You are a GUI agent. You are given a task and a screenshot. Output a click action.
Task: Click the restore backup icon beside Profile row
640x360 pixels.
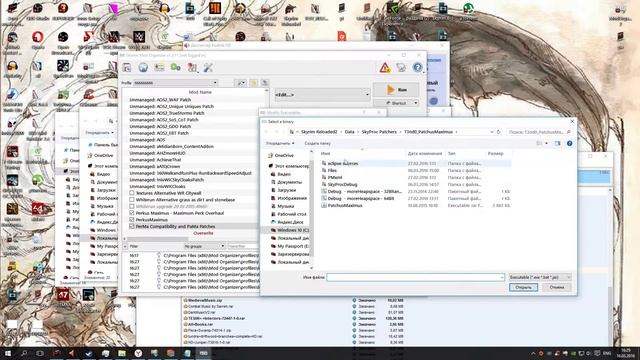[x=265, y=83]
